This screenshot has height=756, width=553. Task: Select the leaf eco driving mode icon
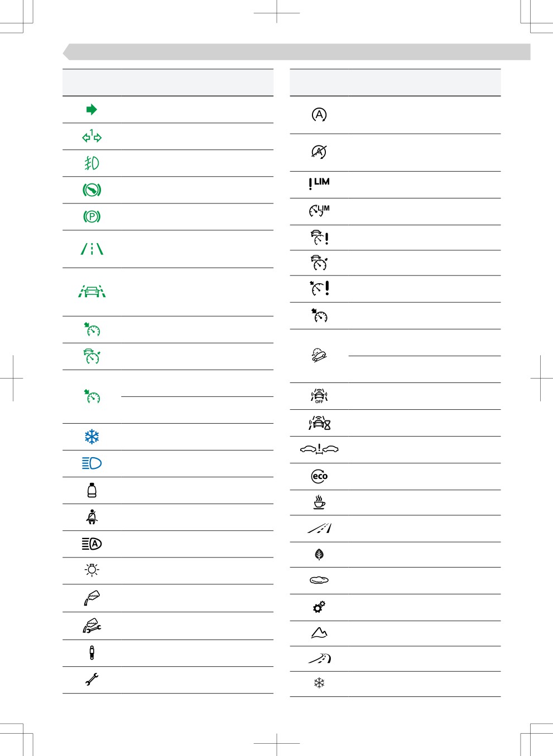tap(319, 554)
